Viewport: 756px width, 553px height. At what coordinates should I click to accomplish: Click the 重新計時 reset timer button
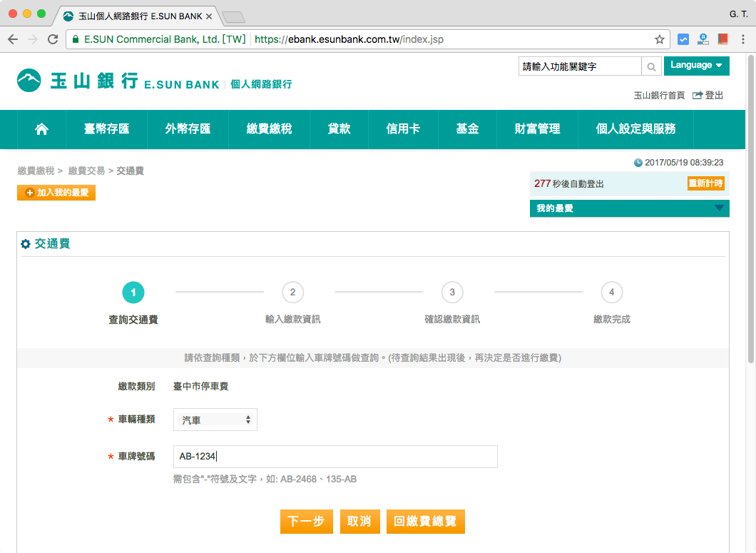[705, 183]
